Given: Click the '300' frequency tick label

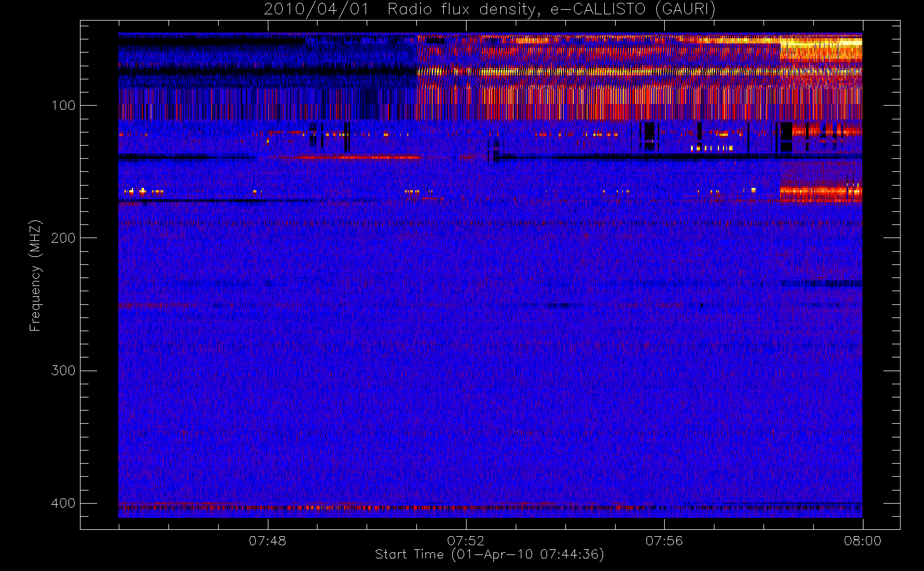Looking at the screenshot, I should [x=63, y=371].
